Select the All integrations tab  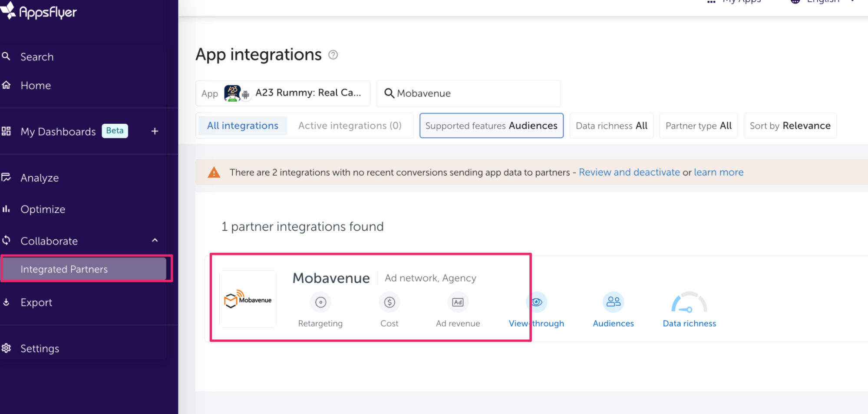pyautogui.click(x=242, y=126)
